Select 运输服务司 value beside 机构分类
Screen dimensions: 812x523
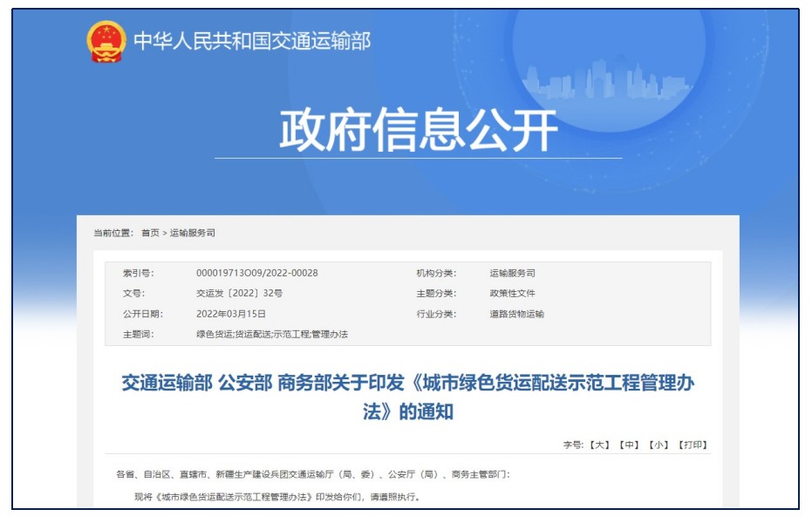coord(513,273)
